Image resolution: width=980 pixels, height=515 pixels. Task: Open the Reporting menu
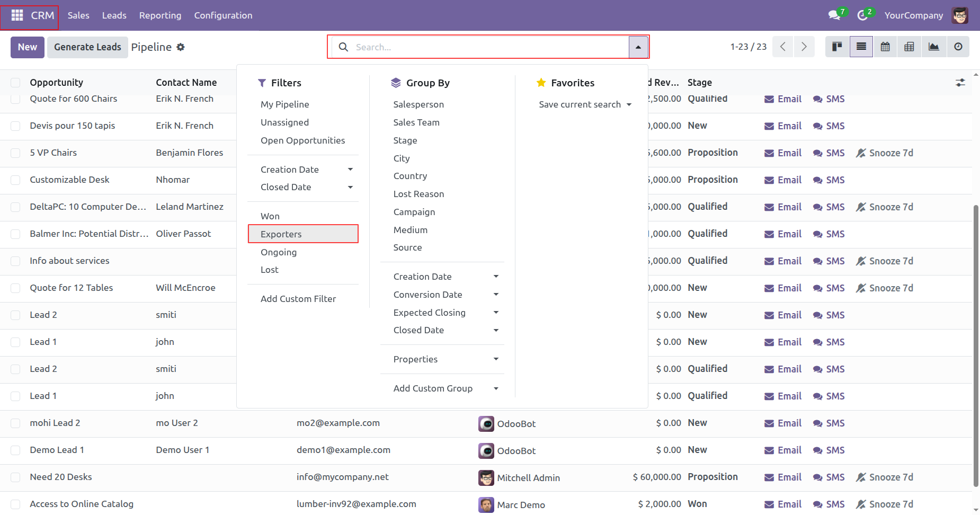(x=160, y=15)
